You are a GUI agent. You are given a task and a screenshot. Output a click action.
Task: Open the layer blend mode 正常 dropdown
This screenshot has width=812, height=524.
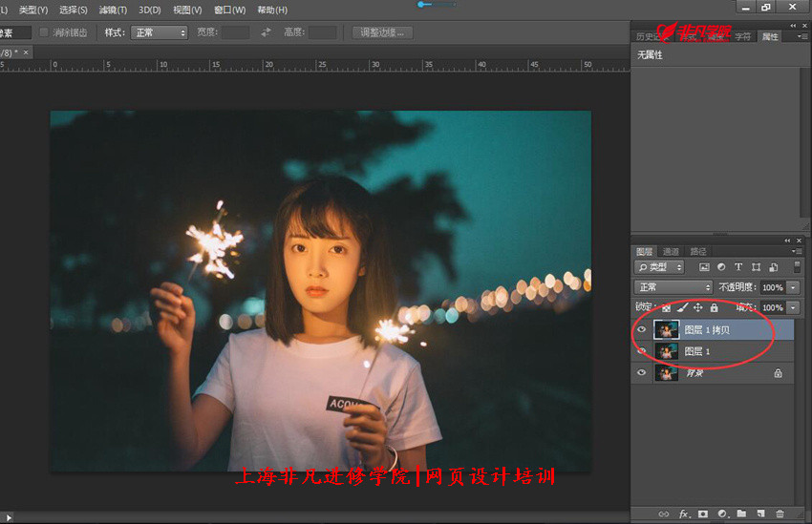(x=673, y=287)
